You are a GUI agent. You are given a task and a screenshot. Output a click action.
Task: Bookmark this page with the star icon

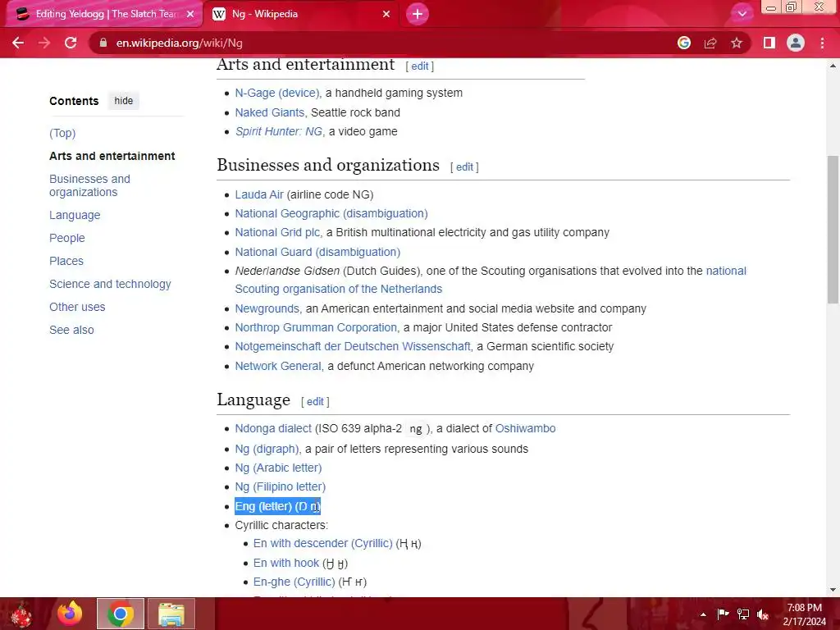(x=737, y=43)
